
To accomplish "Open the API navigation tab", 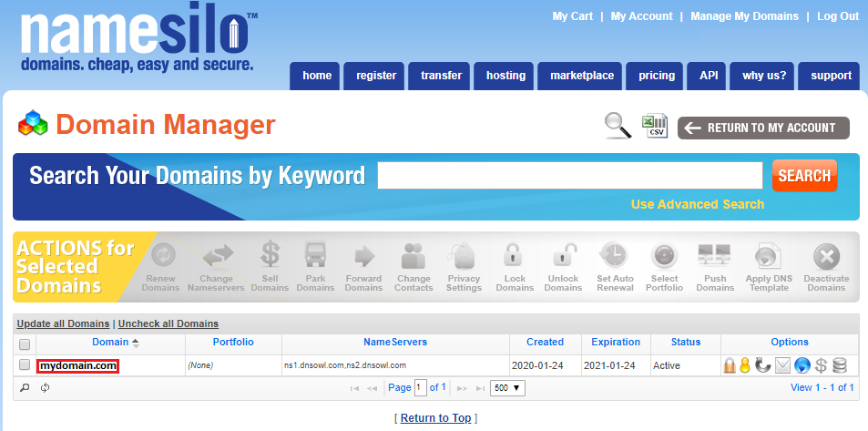I will [x=707, y=76].
